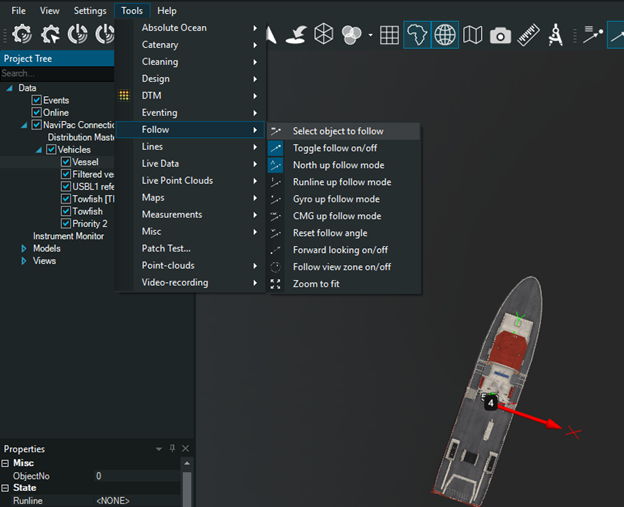
Task: Close the Properties panel
Action: (x=185, y=448)
